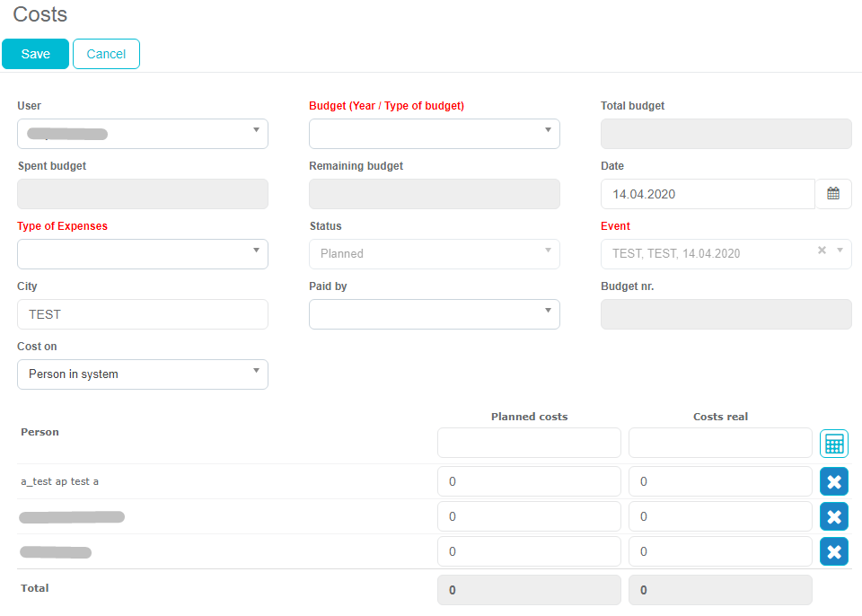Clear the Event selection with small x
Image resolution: width=862 pixels, height=616 pixels.
(x=822, y=251)
